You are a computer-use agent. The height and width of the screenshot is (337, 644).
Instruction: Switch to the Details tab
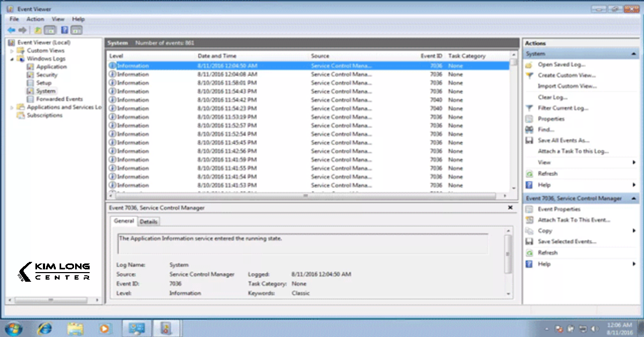(149, 221)
